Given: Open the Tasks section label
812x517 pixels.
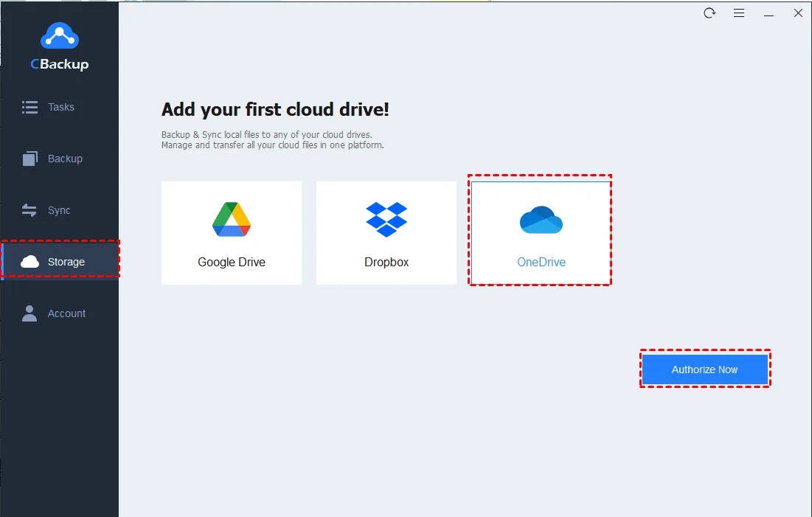Looking at the screenshot, I should pos(61,107).
